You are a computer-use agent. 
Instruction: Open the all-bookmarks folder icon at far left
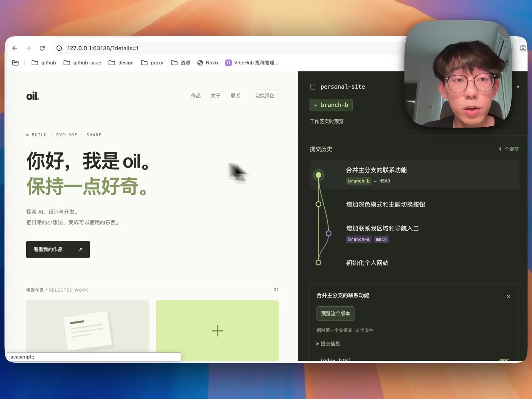(x=15, y=63)
